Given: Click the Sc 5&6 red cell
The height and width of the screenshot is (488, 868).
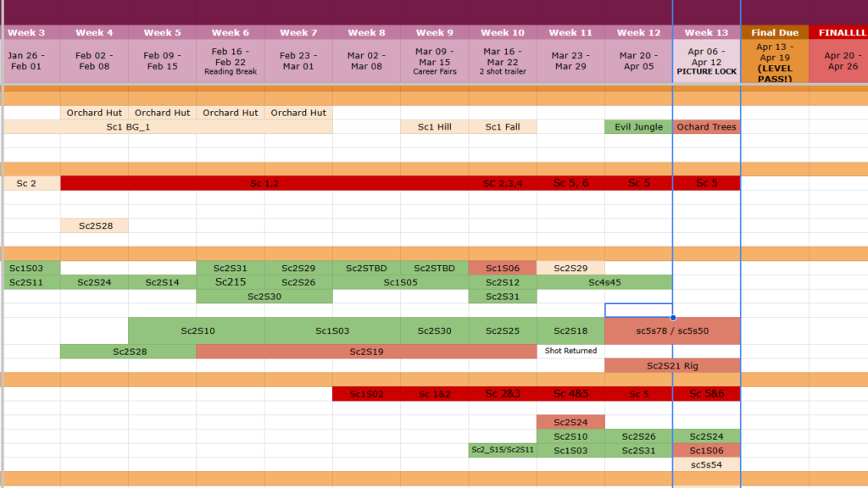Looking at the screenshot, I should pos(706,394).
